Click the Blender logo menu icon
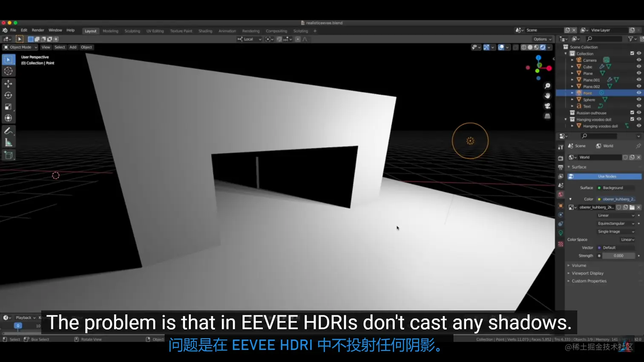This screenshot has height=362, width=644. tap(5, 30)
